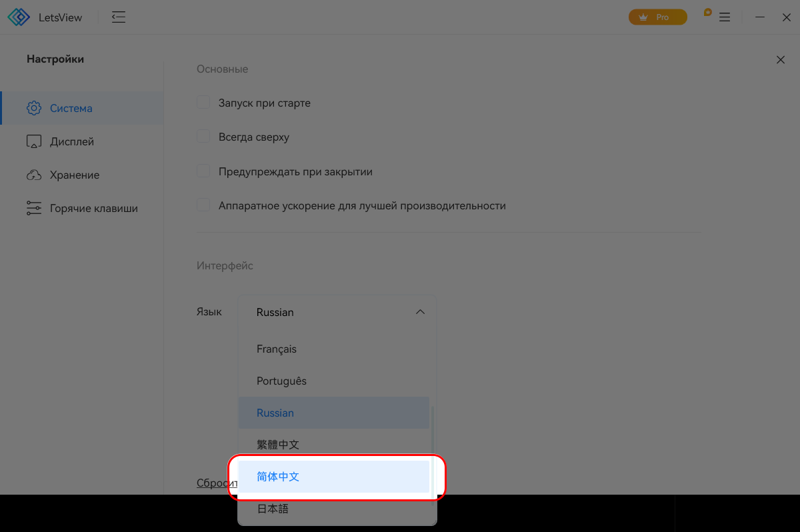Click the Основные section label
Viewport: 800px width, 532px height.
coord(222,69)
